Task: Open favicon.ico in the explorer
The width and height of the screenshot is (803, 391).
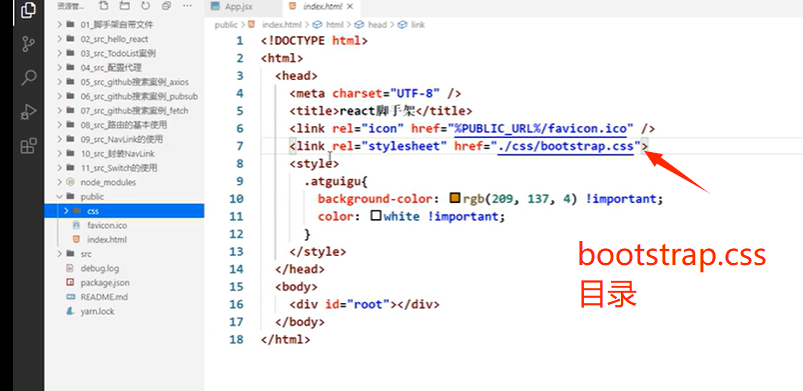Action: pyautogui.click(x=107, y=225)
